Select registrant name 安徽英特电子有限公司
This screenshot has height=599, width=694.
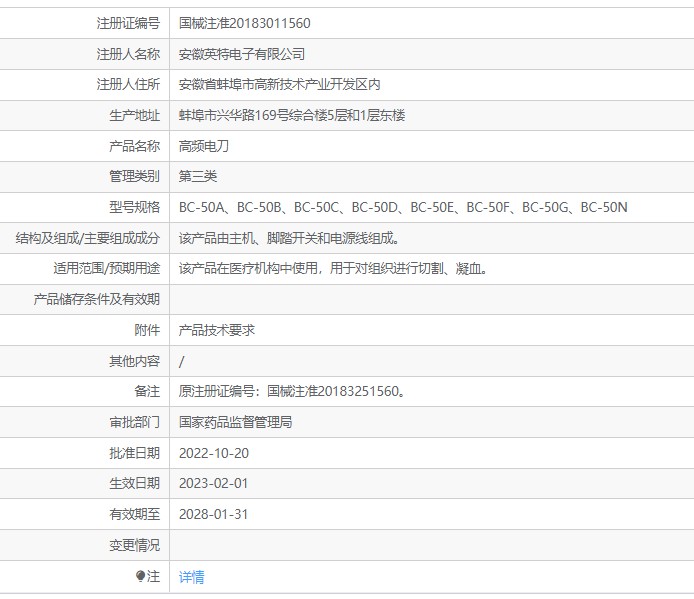[x=242, y=54]
